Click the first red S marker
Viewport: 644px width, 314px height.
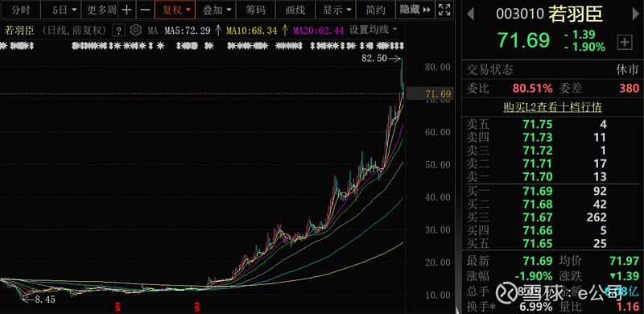tap(118, 306)
